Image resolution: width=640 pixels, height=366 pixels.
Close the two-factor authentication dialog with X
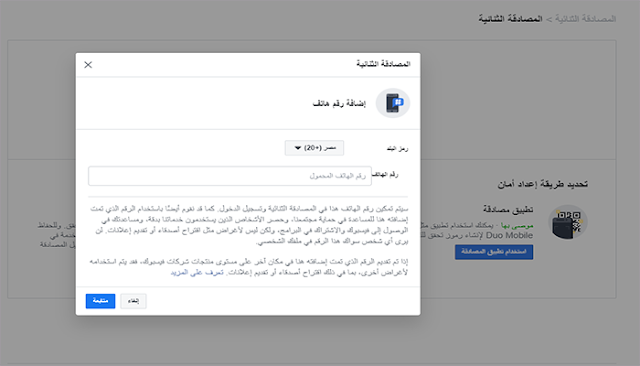88,65
